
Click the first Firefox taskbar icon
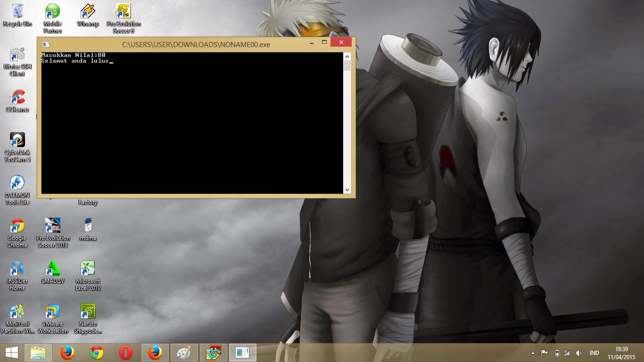click(67, 353)
